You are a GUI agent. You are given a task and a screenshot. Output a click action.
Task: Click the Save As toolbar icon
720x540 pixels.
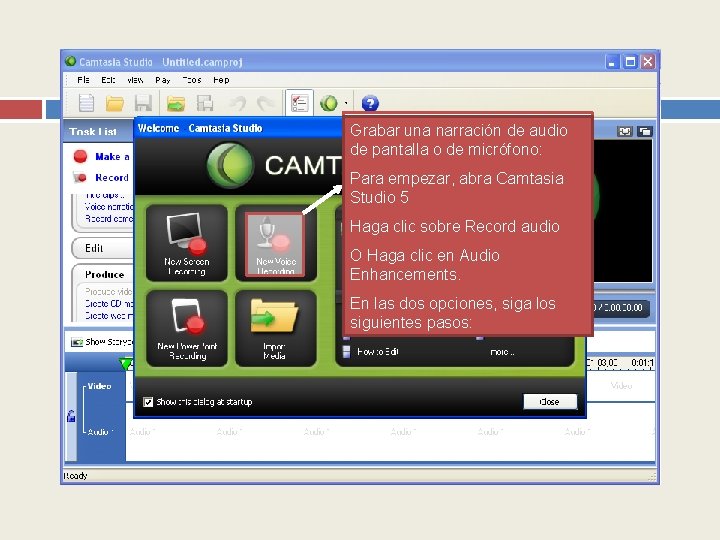click(x=205, y=103)
